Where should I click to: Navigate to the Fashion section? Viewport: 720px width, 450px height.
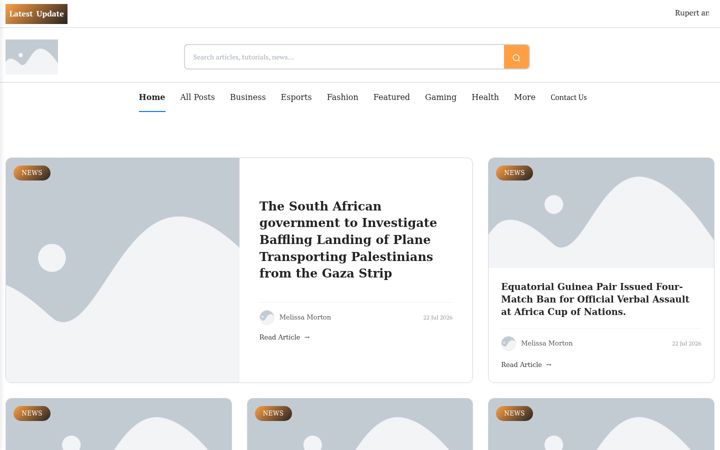(x=343, y=97)
